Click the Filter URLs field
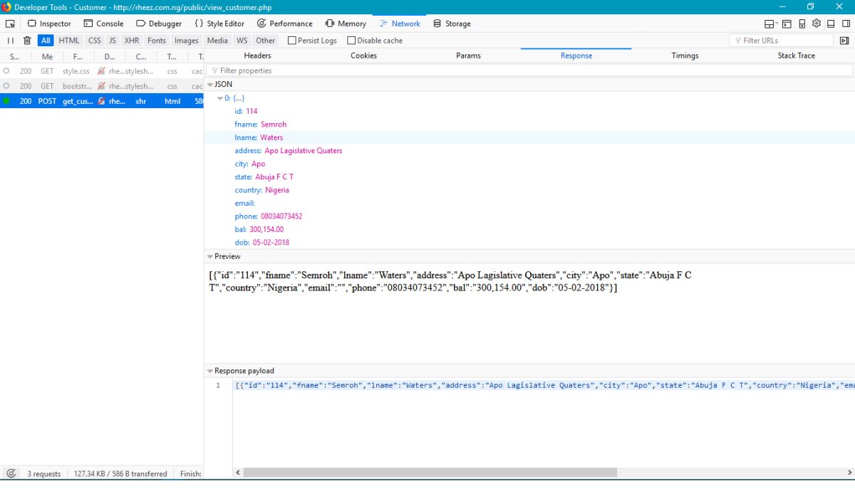 coord(781,41)
